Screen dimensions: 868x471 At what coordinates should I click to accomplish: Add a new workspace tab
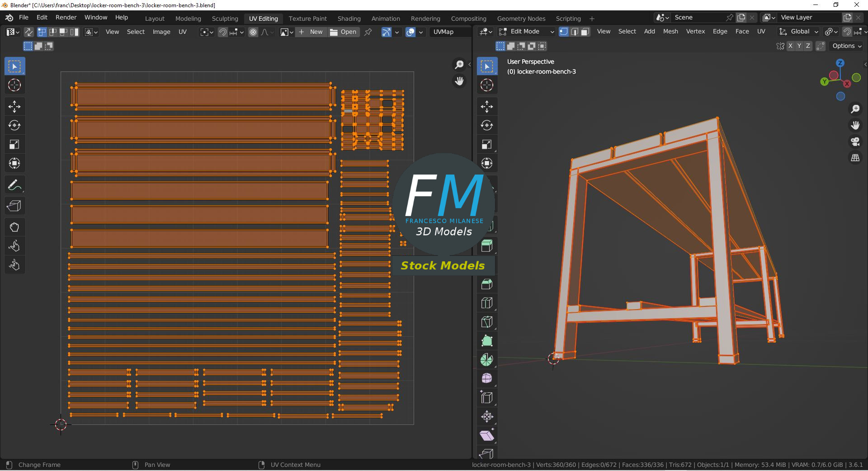(x=592, y=19)
